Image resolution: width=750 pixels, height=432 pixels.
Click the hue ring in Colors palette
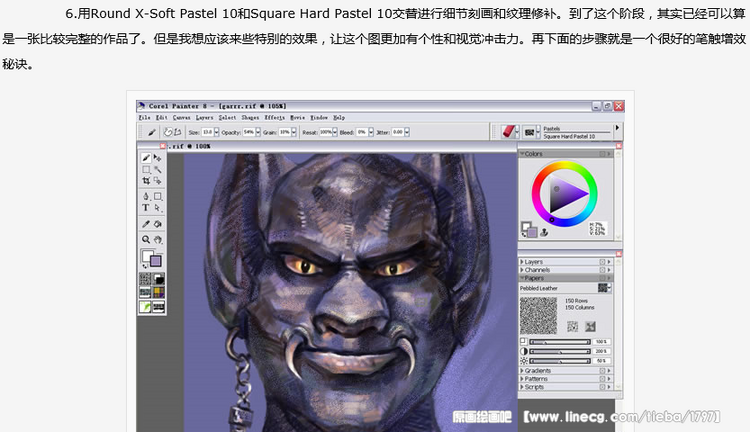click(565, 165)
